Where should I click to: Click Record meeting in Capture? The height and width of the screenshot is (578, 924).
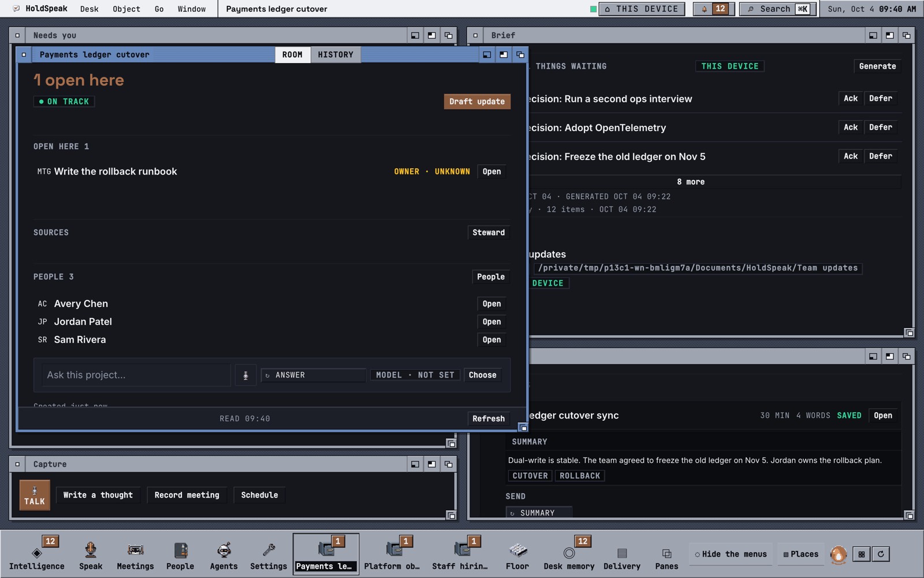pos(187,495)
